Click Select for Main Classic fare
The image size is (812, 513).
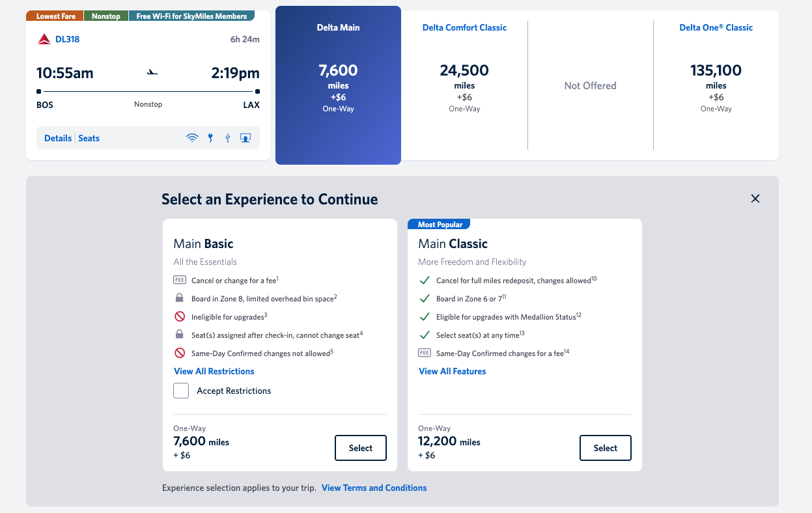[x=605, y=448]
